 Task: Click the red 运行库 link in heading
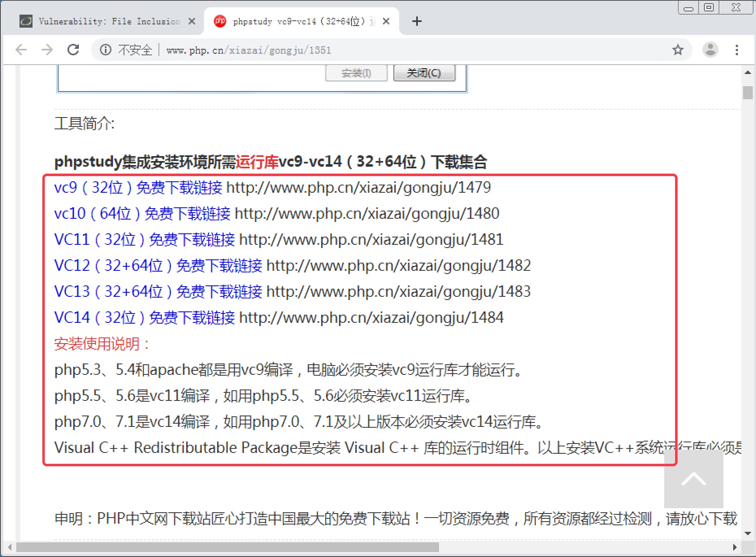[257, 162]
